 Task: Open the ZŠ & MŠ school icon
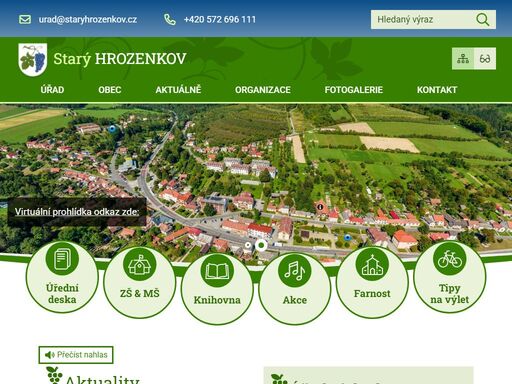pyautogui.click(x=139, y=265)
